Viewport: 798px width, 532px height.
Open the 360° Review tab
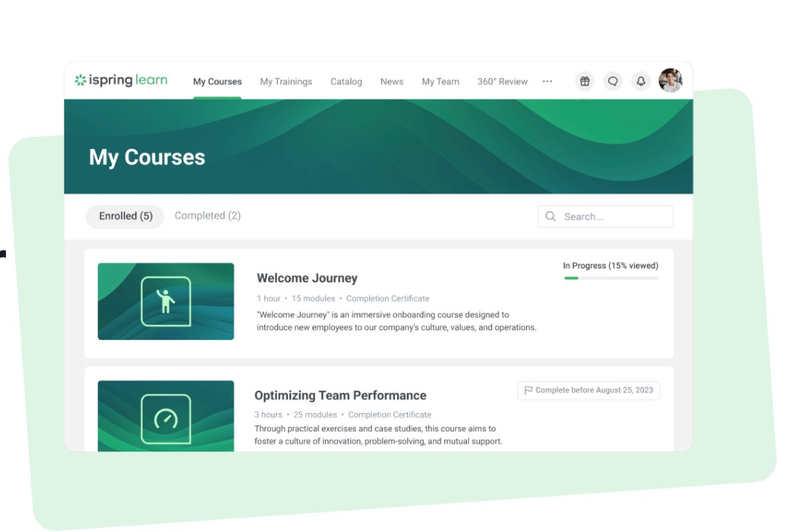[502, 82]
